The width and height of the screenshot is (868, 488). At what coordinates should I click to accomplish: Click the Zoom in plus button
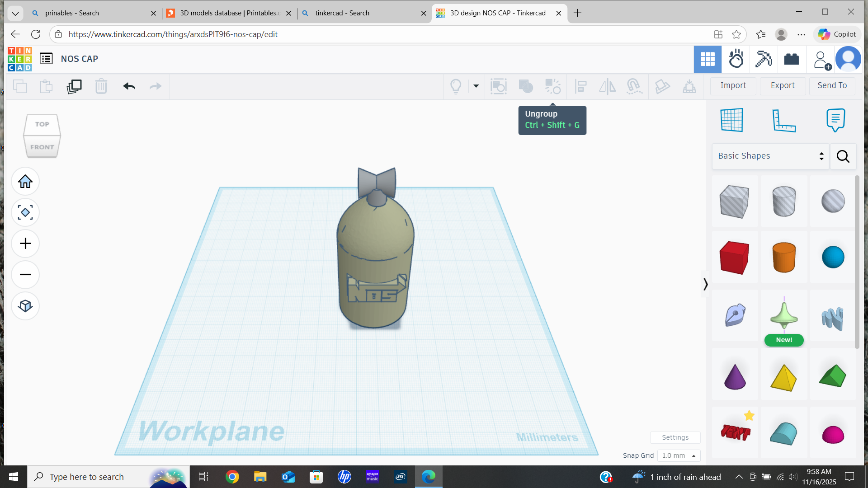tap(25, 244)
